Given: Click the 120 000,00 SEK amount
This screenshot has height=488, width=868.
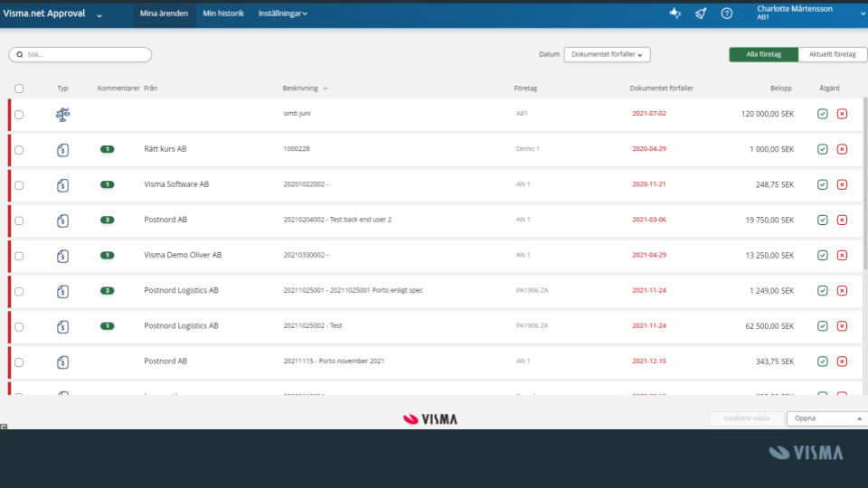Looking at the screenshot, I should pos(768,114).
